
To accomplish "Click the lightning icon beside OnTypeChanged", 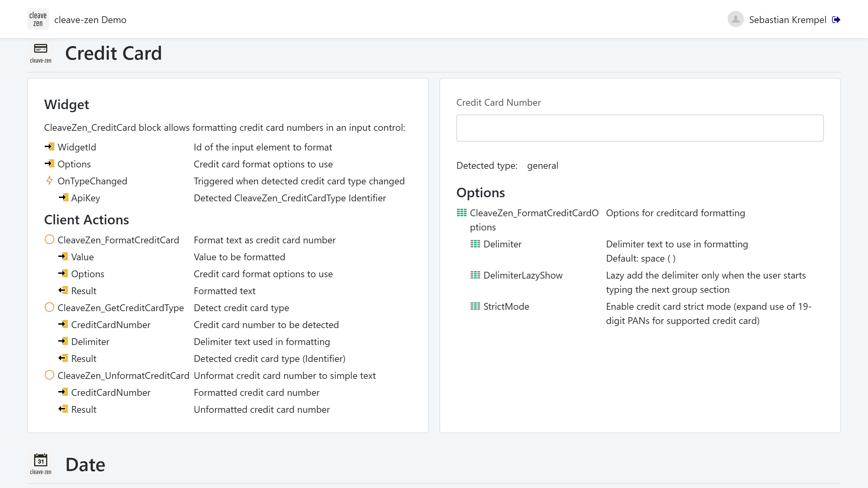I will [x=50, y=181].
